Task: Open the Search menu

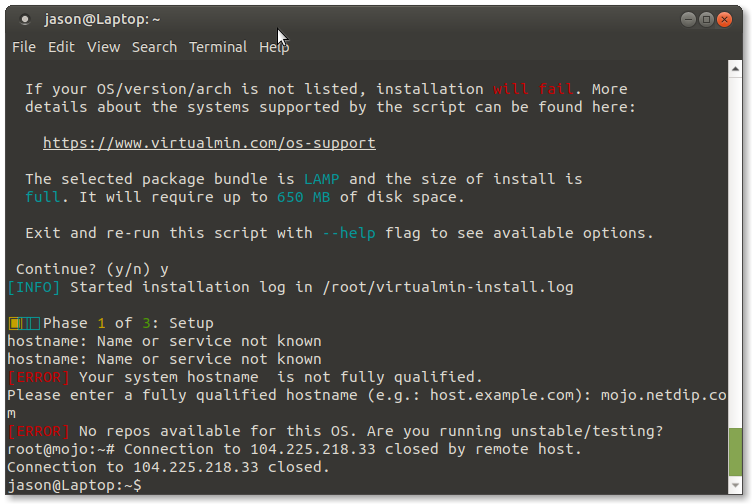Action: (x=154, y=47)
